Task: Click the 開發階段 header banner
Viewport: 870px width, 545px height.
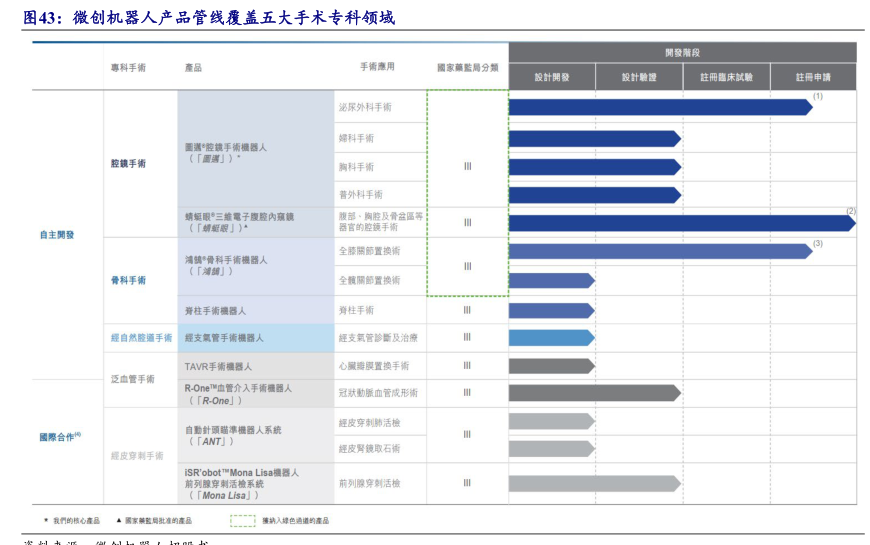Action: pos(682,52)
